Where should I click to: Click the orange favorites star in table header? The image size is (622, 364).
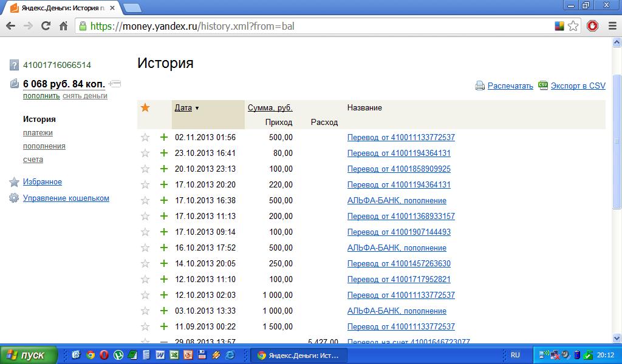pyautogui.click(x=145, y=108)
